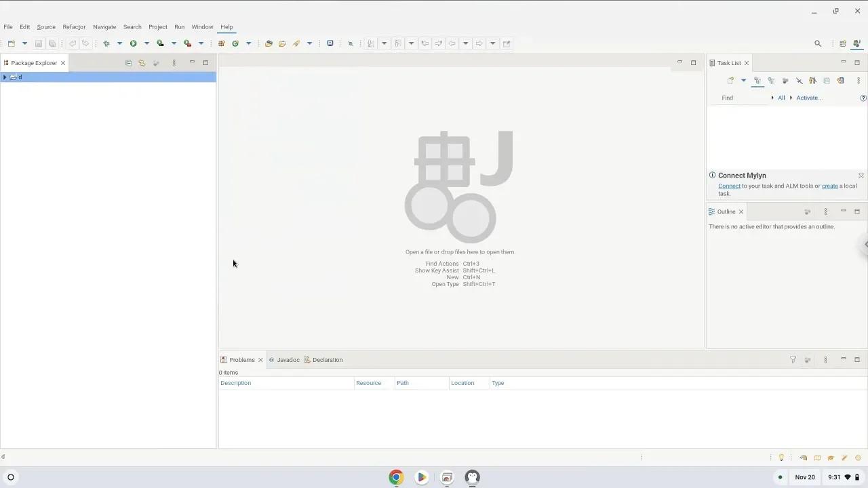The height and width of the screenshot is (488, 868).
Task: Enable Link with Editor in Package Explorer
Action: [x=142, y=62]
